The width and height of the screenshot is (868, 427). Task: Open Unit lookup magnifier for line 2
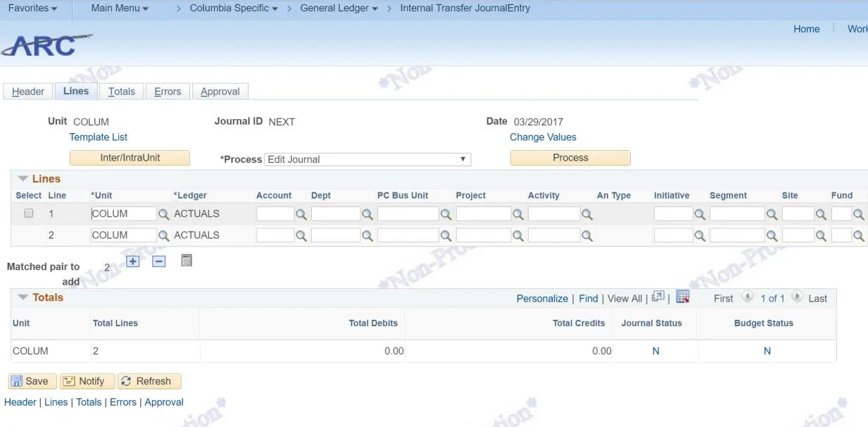coord(163,236)
